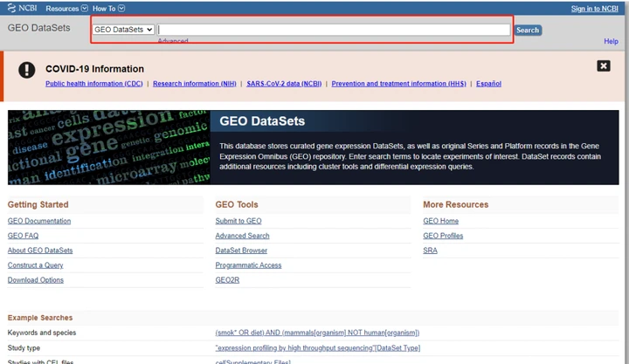
Task: Open Research information (NIH)
Action: click(195, 84)
